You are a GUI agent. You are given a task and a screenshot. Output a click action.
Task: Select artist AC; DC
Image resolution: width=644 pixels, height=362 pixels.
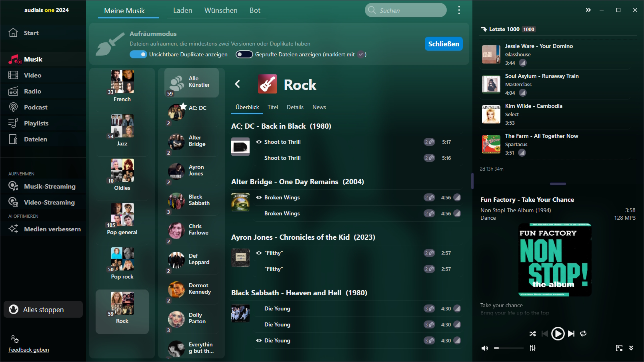click(192, 113)
